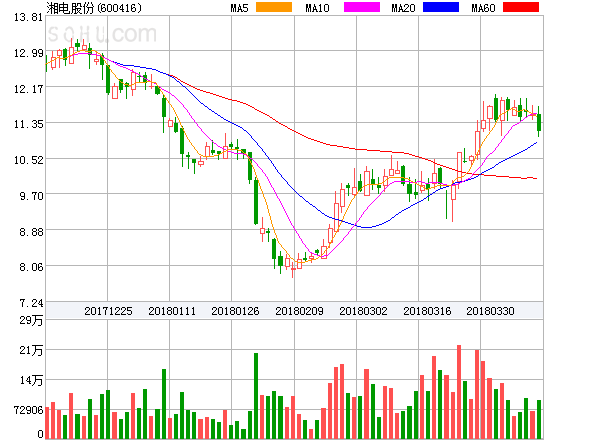The height and width of the screenshot is (440, 600).
Task: Click the 20171225 date label
Action: (x=108, y=311)
